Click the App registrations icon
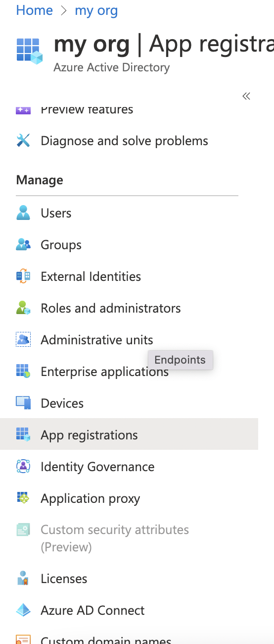The width and height of the screenshot is (274, 644). tap(23, 435)
